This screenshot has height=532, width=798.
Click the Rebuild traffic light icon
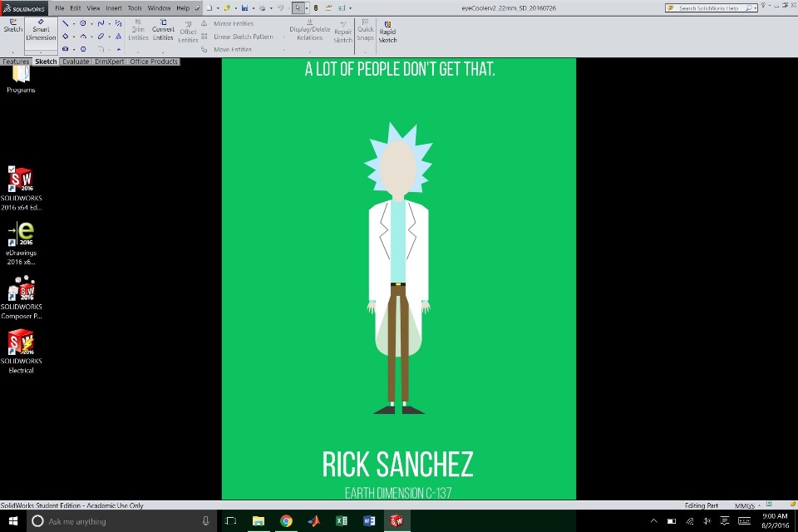coord(316,7)
